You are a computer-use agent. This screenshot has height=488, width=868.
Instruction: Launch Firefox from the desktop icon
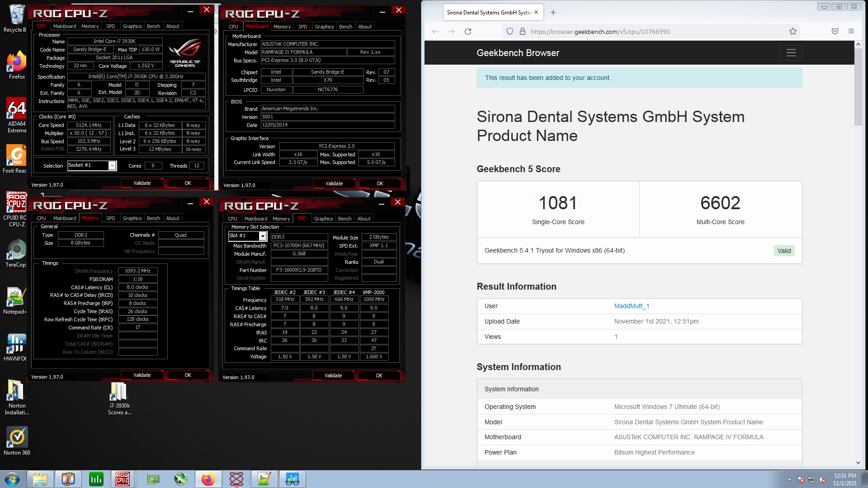[x=16, y=65]
